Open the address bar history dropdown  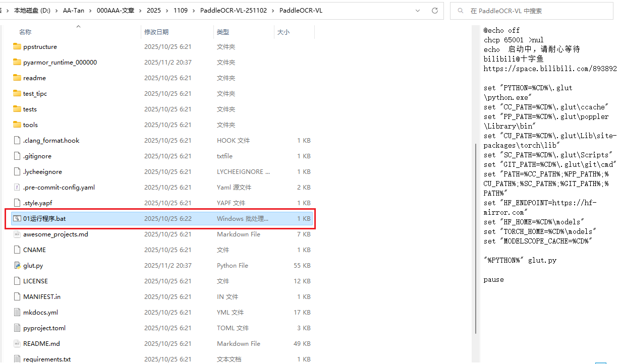pos(418,11)
